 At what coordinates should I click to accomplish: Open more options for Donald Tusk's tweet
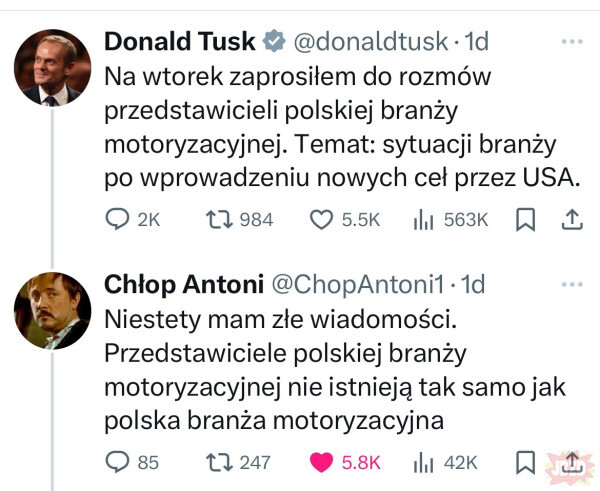pyautogui.click(x=572, y=42)
